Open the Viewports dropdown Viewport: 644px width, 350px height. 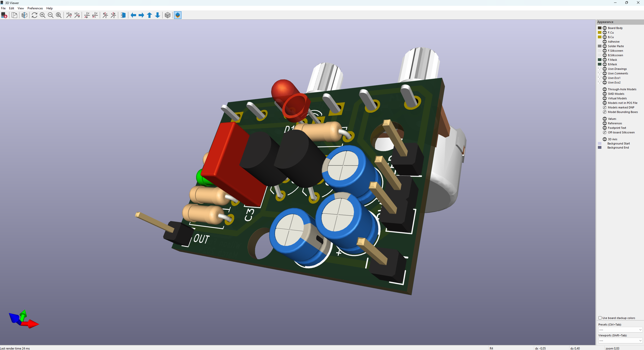(x=620, y=341)
